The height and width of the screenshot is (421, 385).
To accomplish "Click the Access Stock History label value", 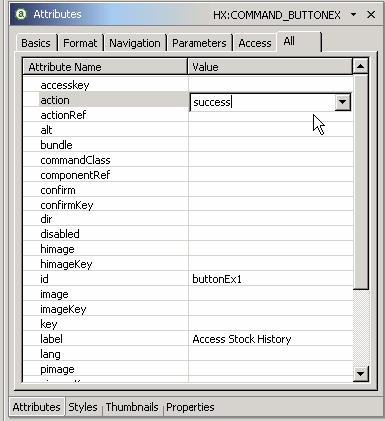I will click(242, 339).
